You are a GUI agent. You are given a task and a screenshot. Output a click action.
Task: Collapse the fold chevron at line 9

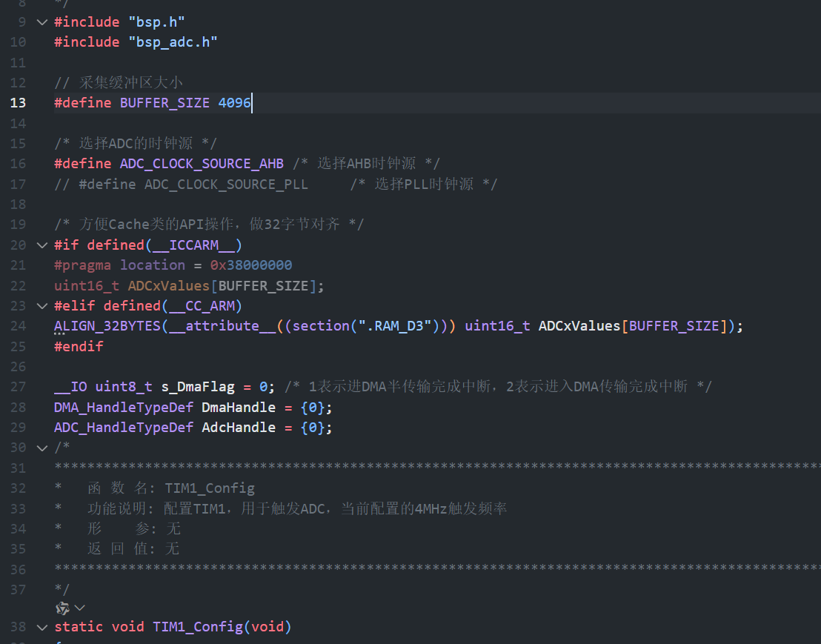click(x=42, y=22)
